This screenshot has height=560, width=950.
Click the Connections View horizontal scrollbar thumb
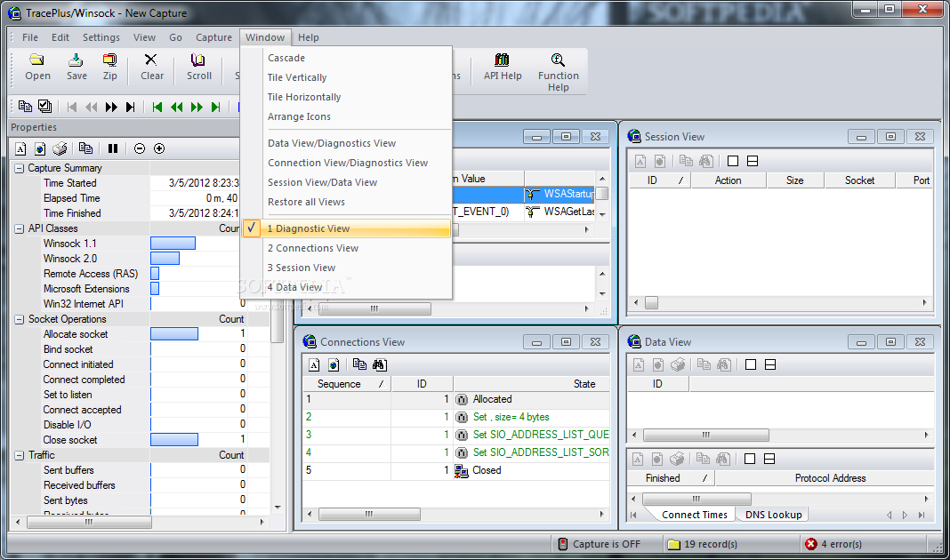click(x=369, y=514)
